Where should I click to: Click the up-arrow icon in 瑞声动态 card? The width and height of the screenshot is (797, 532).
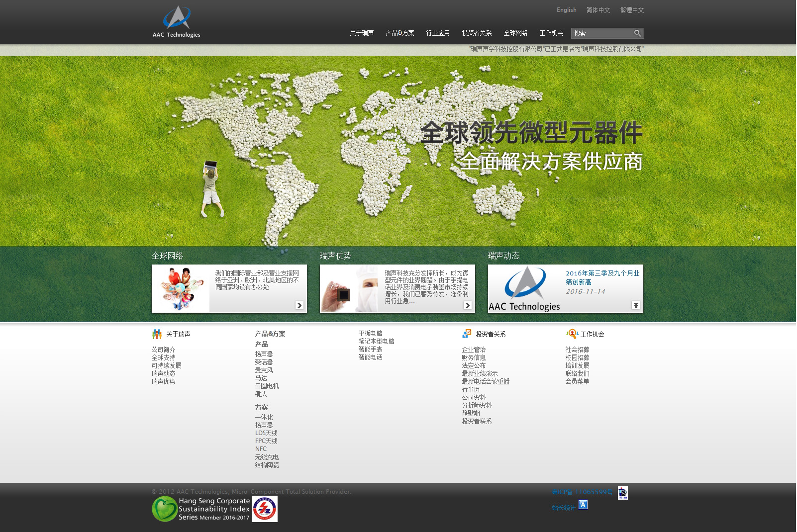point(635,305)
